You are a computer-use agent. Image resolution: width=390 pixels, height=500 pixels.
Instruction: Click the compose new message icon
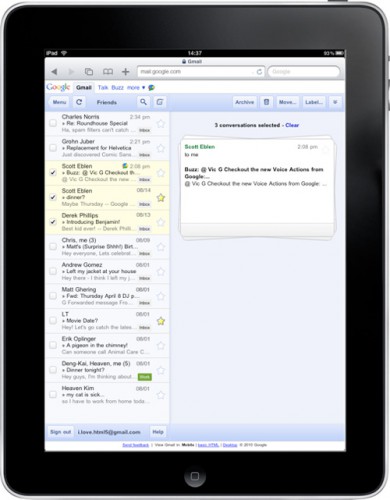click(160, 102)
